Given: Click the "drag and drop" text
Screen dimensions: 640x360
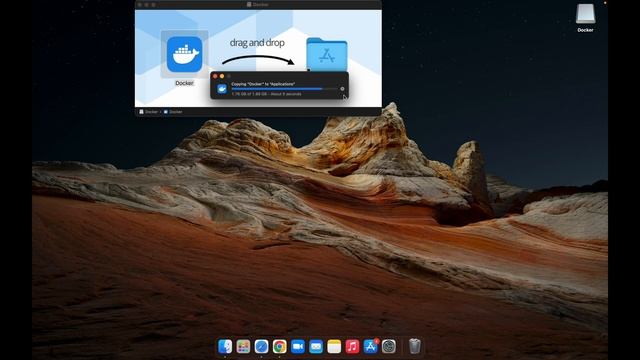Looking at the screenshot, I should click(257, 43).
